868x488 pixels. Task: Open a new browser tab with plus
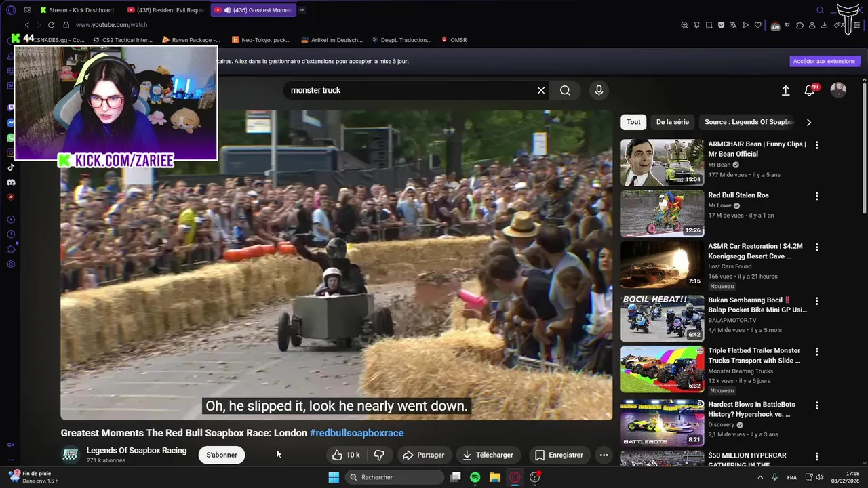302,10
